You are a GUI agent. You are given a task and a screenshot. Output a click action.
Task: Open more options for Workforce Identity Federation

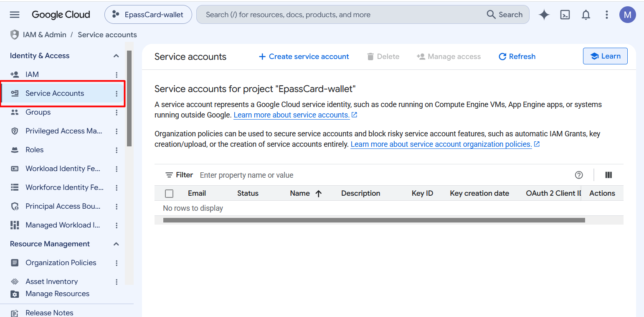117,188
